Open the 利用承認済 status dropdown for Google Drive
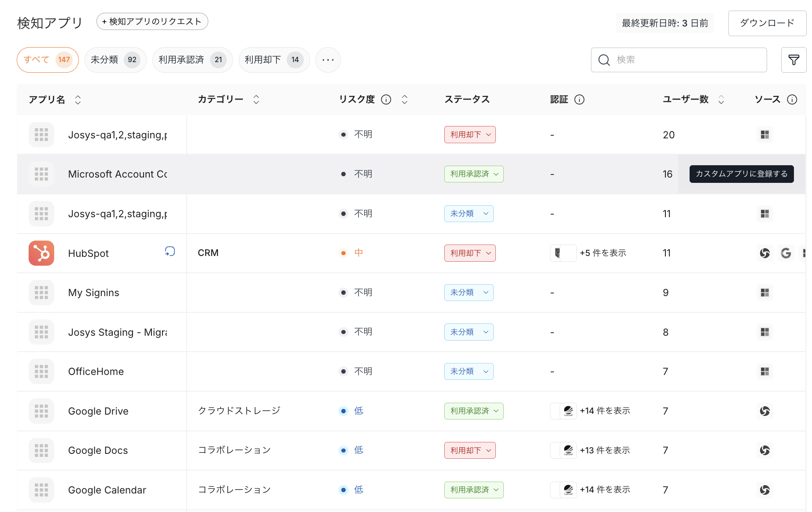Screen dimensions: 812x512 point(474,411)
